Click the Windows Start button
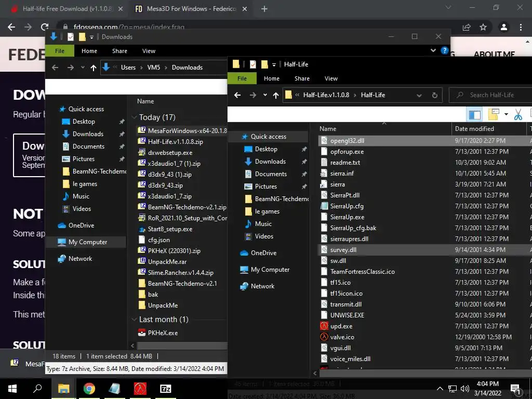The image size is (532, 399). point(12,389)
